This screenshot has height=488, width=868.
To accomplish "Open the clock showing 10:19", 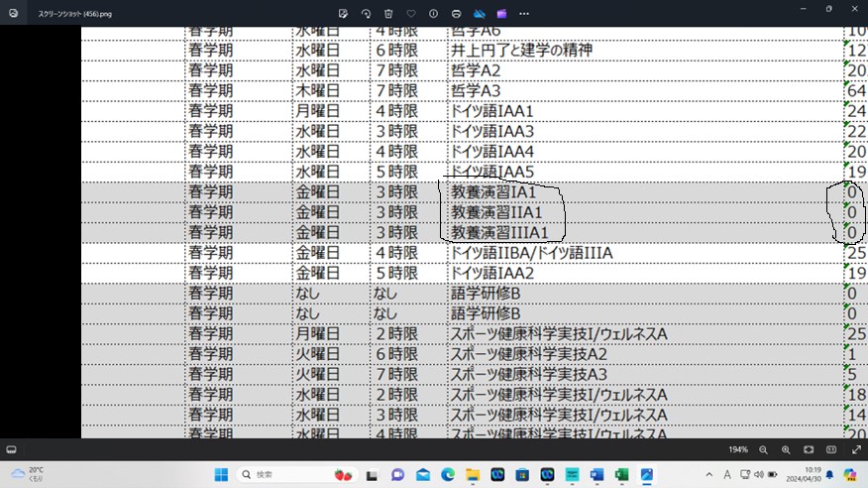I will (x=804, y=474).
